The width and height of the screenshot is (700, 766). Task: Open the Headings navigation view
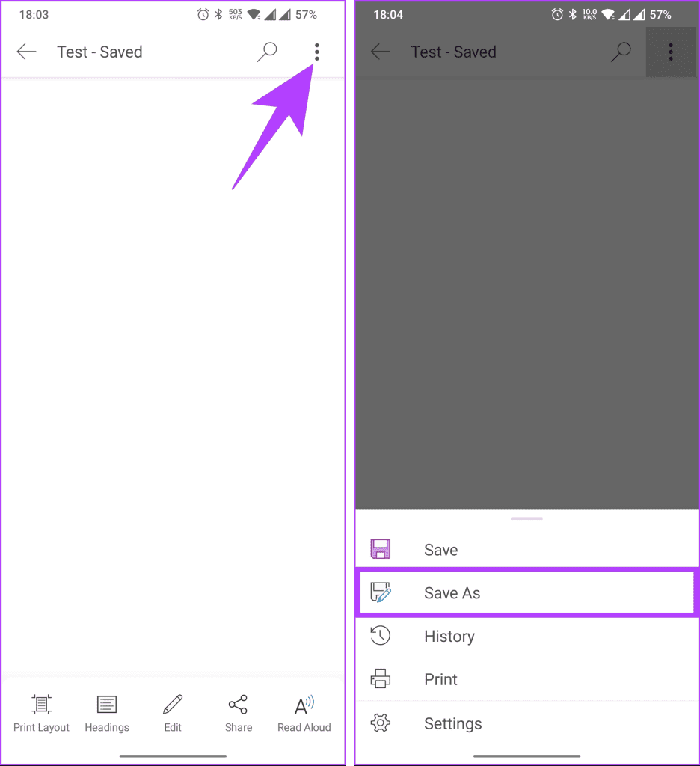pyautogui.click(x=107, y=713)
